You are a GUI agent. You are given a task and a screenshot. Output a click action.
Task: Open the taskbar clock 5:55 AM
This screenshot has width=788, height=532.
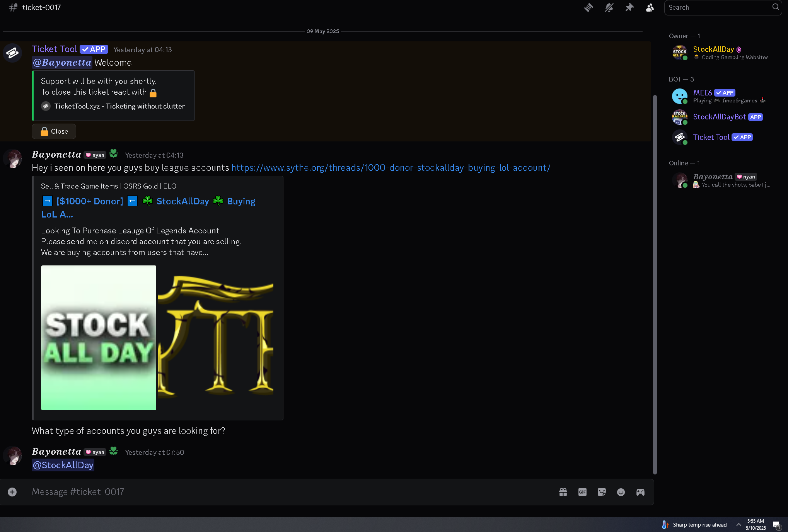point(756,525)
